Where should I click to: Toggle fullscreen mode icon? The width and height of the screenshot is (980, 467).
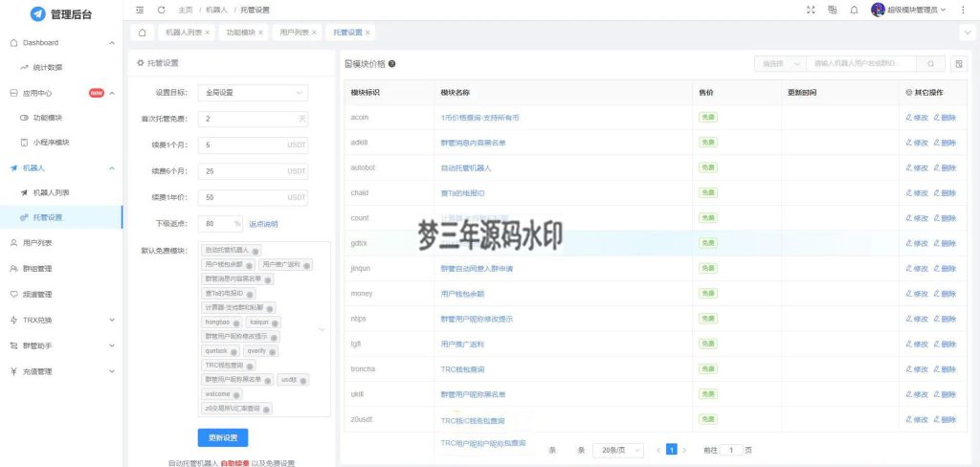[x=812, y=10]
